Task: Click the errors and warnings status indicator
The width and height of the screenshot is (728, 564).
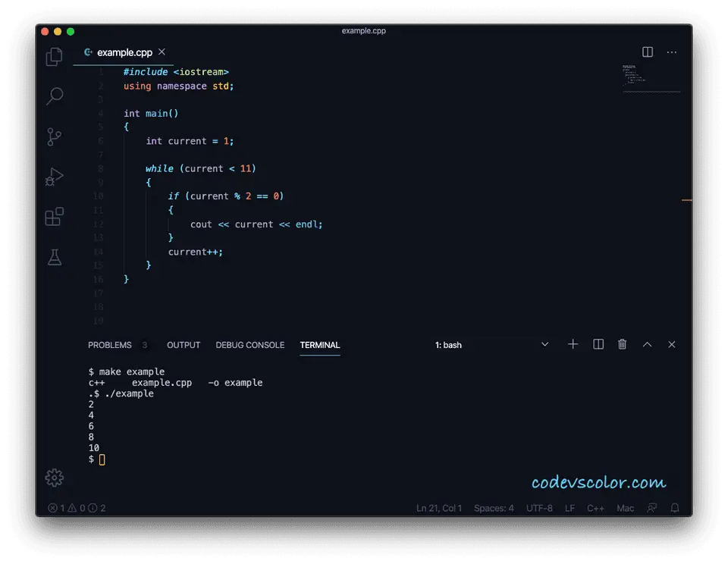Action: click(x=77, y=509)
